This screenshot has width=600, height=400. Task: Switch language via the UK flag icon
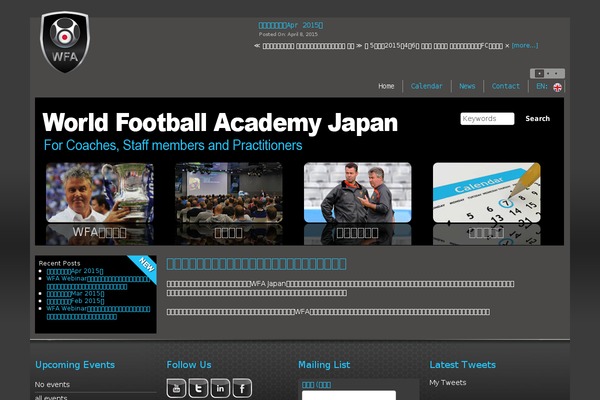pos(558,87)
